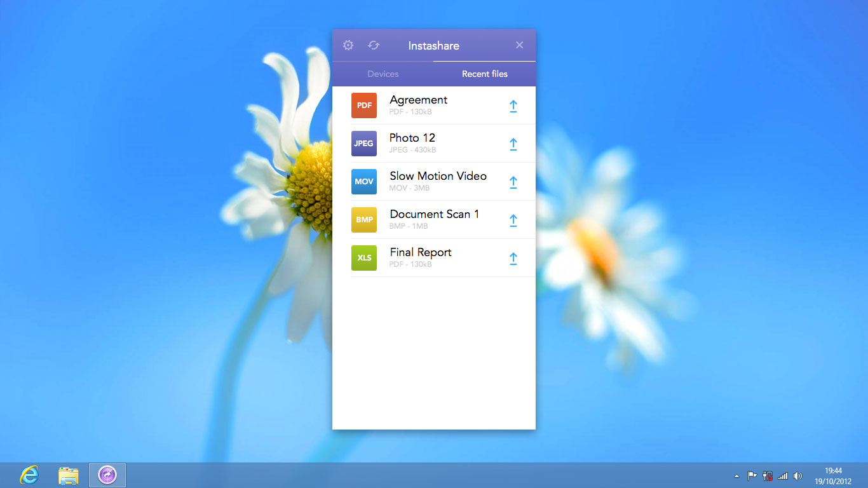The width and height of the screenshot is (868, 488).
Task: Send Slow Motion Video via upload arrow
Action: [x=513, y=182]
